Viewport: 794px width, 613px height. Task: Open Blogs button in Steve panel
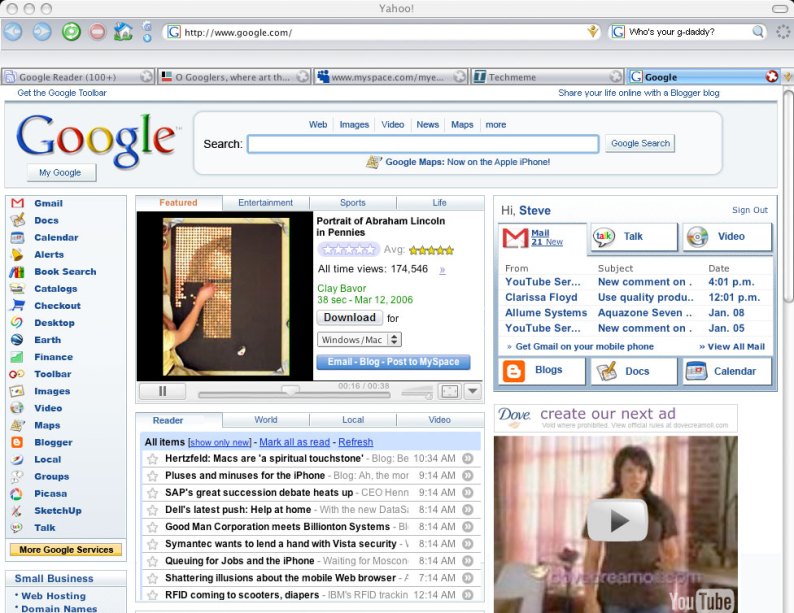[x=542, y=371]
